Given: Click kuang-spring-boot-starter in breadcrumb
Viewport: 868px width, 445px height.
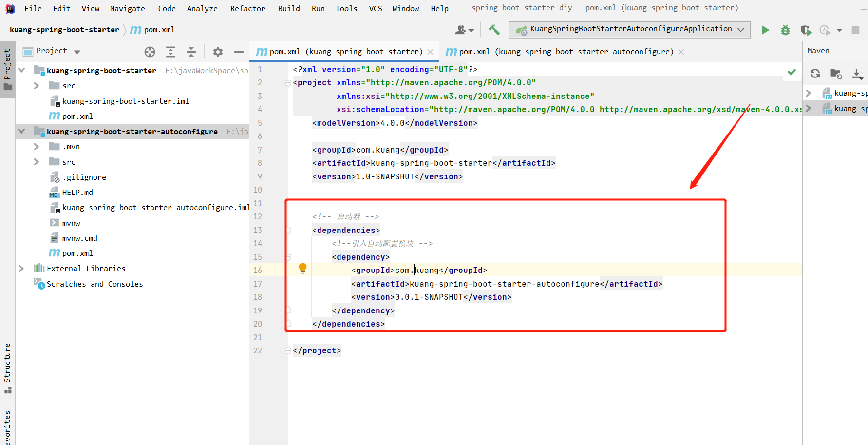Looking at the screenshot, I should click(x=64, y=30).
